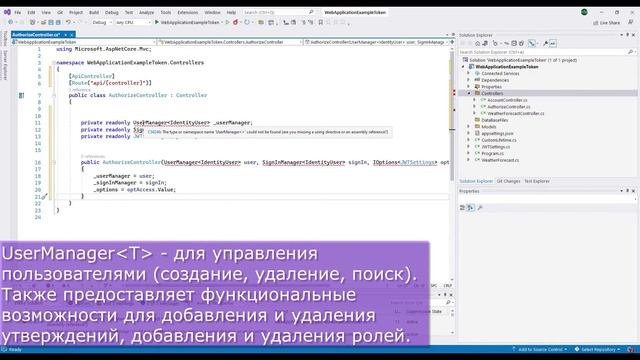Select WeatherForecastController.cs in Solution Explorer
Image resolution: width=640 pixels, height=360 pixels.
click(516, 113)
